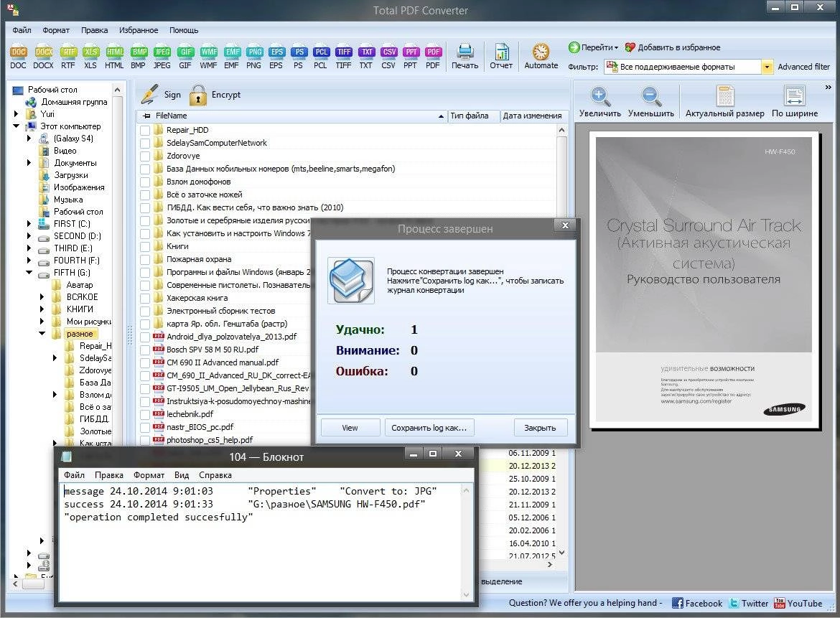This screenshot has width=840, height=618.
Task: Click the Закрыть button
Action: coord(540,428)
